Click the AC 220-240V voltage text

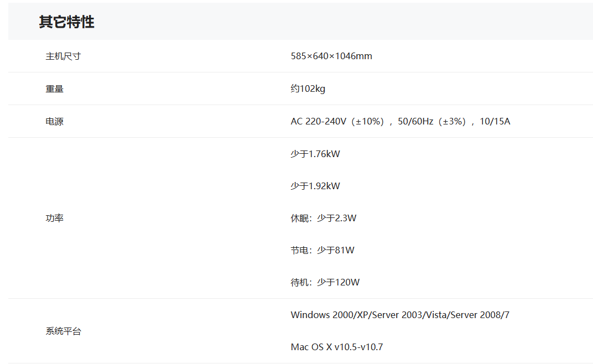[x=318, y=121]
